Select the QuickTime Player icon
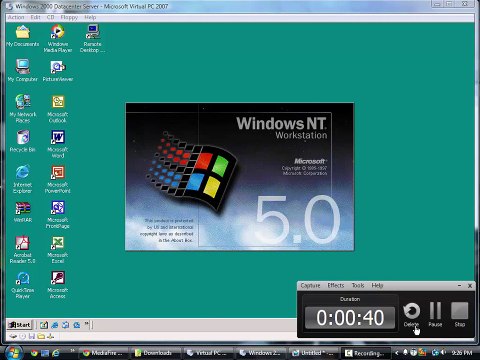This screenshot has height=360, width=480. (22, 285)
